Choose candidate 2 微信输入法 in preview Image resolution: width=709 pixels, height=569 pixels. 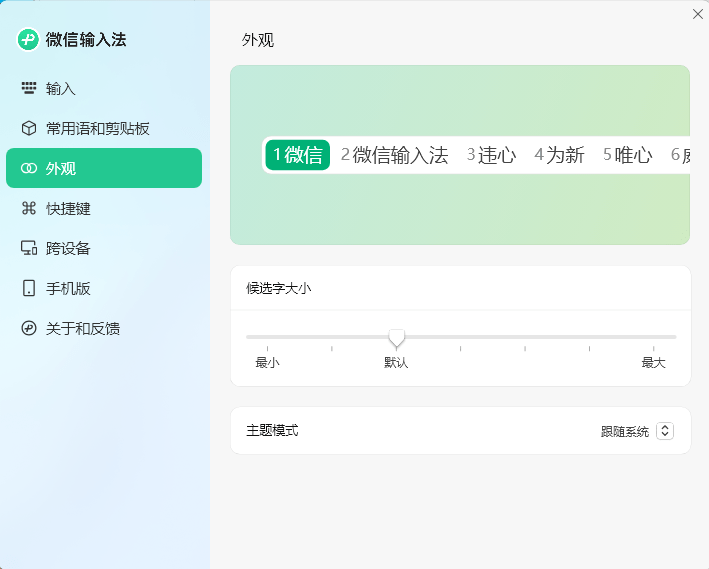tap(394, 155)
